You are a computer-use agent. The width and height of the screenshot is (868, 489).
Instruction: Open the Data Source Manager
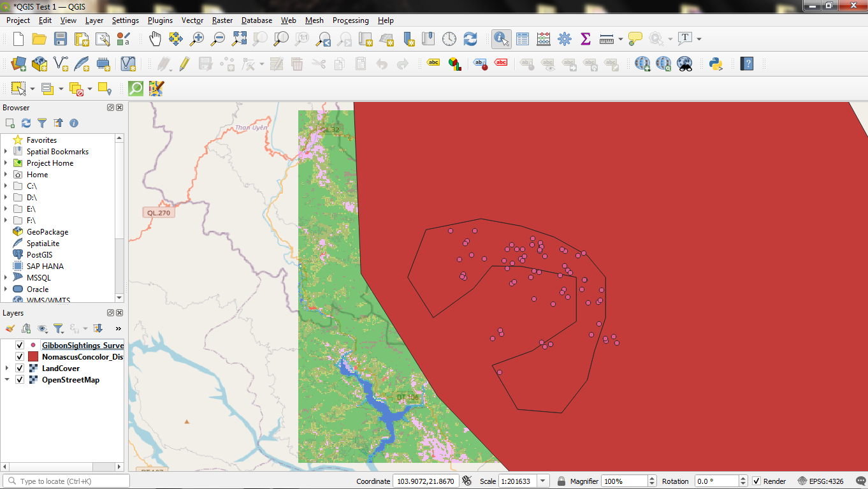pyautogui.click(x=18, y=64)
